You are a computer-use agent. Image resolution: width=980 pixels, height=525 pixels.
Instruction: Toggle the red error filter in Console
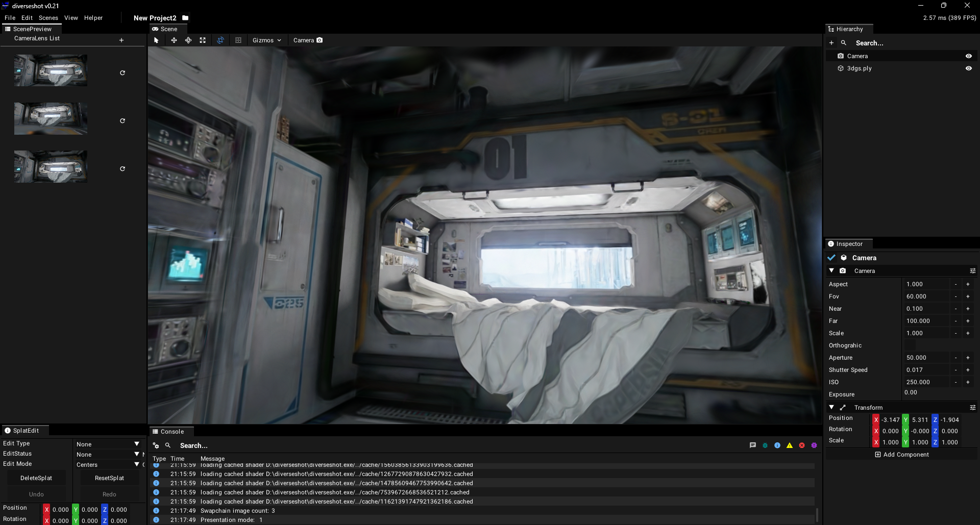802,445
